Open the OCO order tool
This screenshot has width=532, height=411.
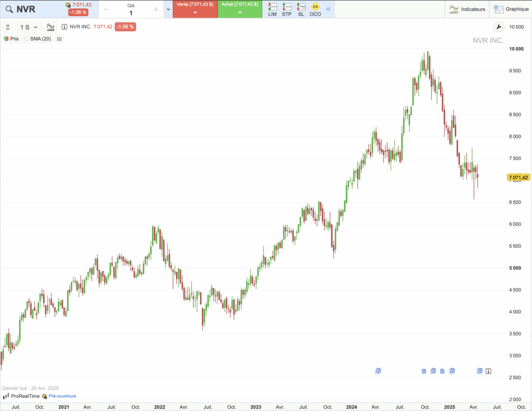click(x=315, y=9)
